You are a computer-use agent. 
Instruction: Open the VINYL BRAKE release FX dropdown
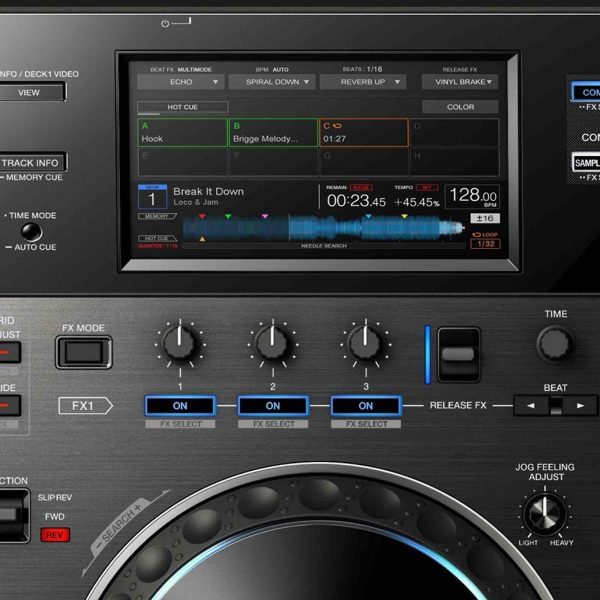click(460, 82)
